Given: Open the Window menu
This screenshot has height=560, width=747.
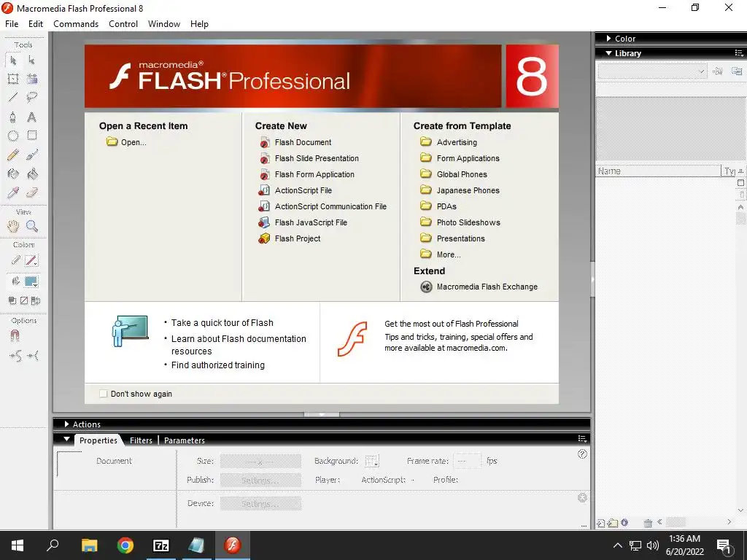Looking at the screenshot, I should click(x=164, y=24).
